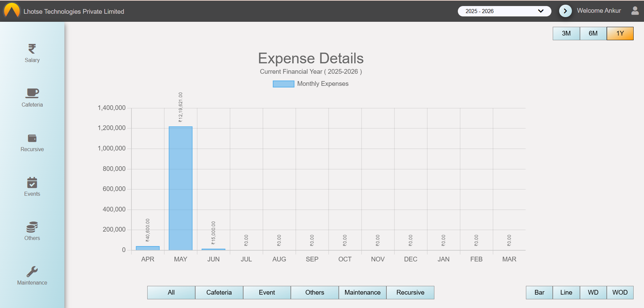This screenshot has height=308, width=644.
Task: Filter expenses by Others category button
Action: point(315,293)
